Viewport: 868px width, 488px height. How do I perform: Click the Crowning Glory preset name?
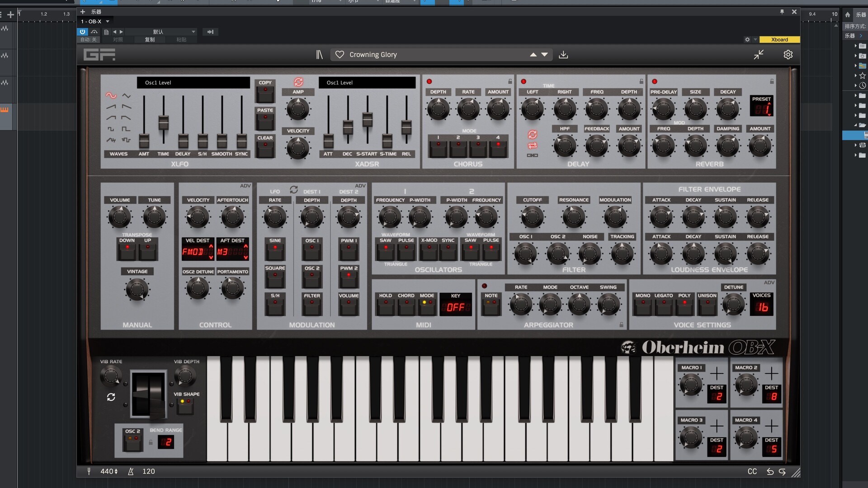pos(373,55)
